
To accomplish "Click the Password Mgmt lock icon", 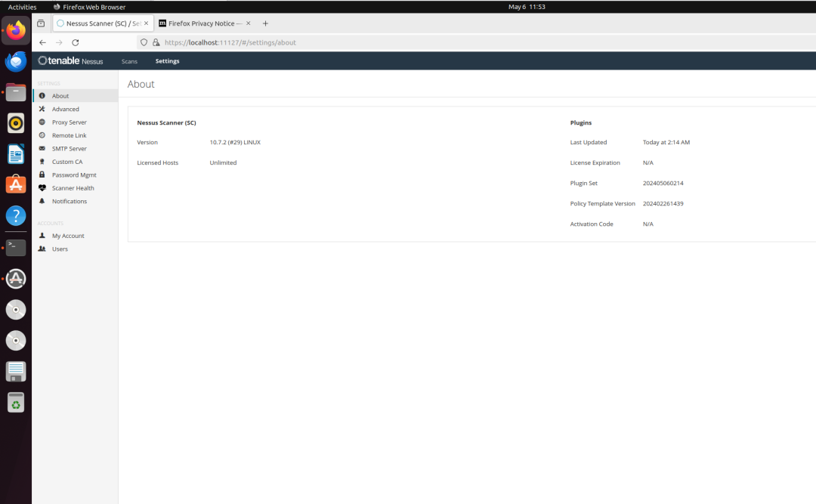I will [x=42, y=175].
